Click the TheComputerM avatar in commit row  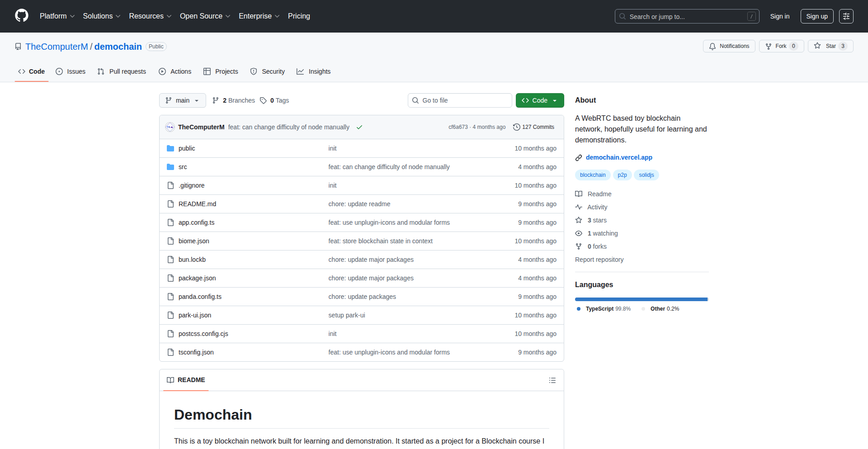[170, 127]
